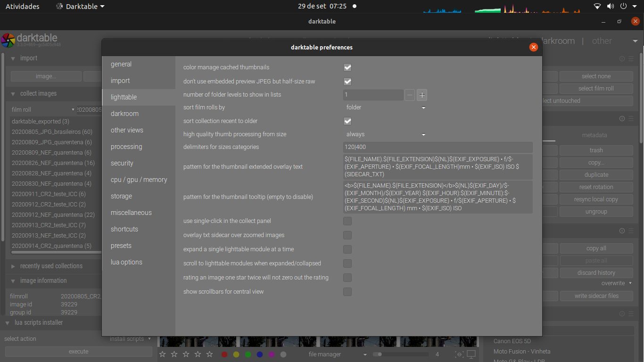Click the focus detection icon at bottom right
Image resolution: width=644 pixels, height=362 pixels.
[x=459, y=354]
